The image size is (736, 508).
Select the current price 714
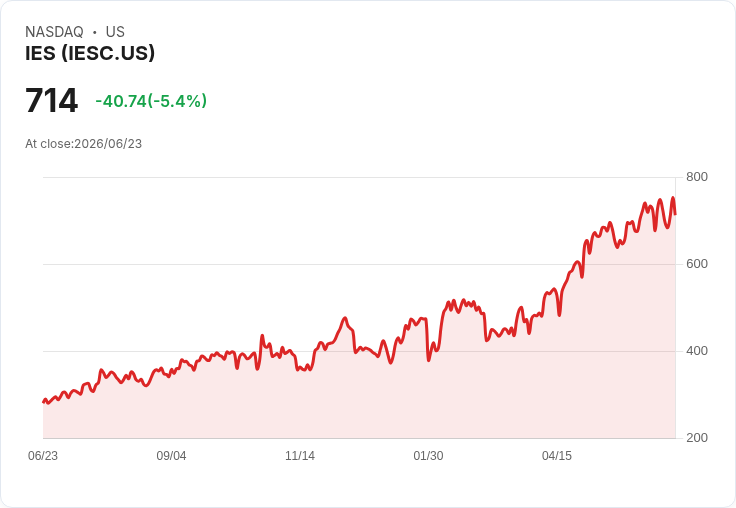point(52,100)
